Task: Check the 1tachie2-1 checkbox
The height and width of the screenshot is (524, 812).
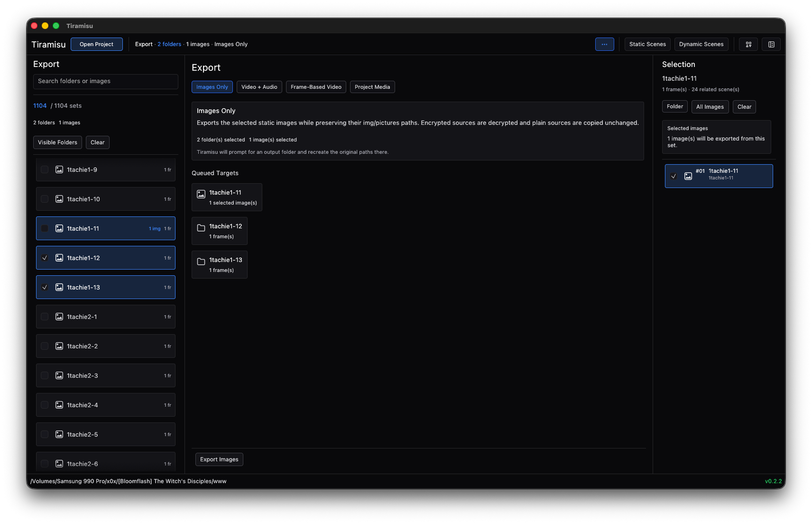Action: [x=45, y=317]
